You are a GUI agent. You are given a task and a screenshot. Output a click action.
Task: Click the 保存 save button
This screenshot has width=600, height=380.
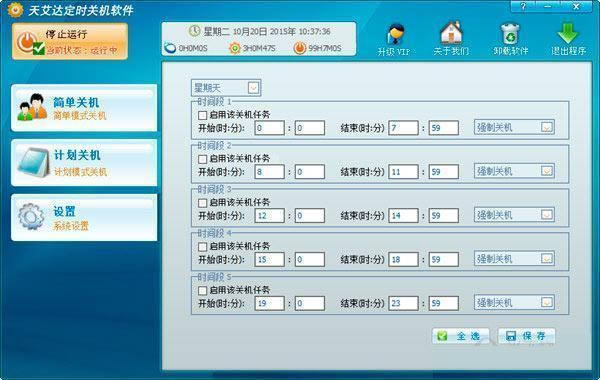point(527,336)
